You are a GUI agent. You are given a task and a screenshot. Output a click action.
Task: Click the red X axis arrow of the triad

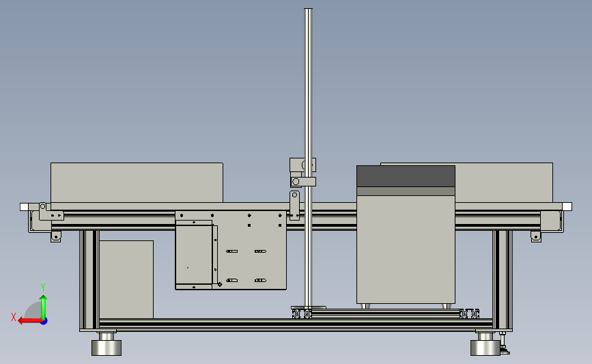(x=29, y=321)
